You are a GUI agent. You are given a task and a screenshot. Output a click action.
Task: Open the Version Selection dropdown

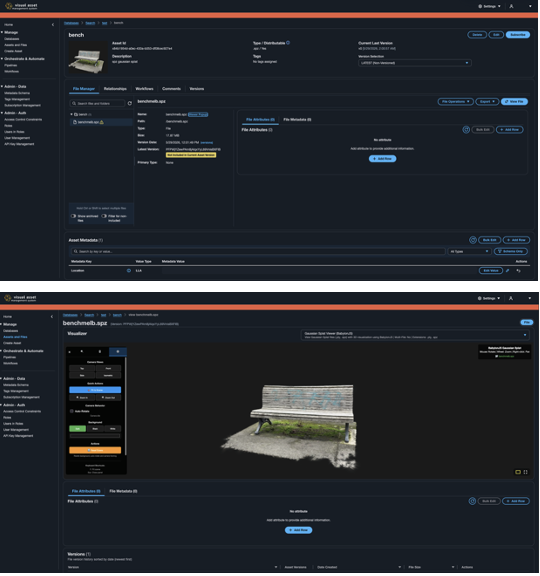[414, 63]
